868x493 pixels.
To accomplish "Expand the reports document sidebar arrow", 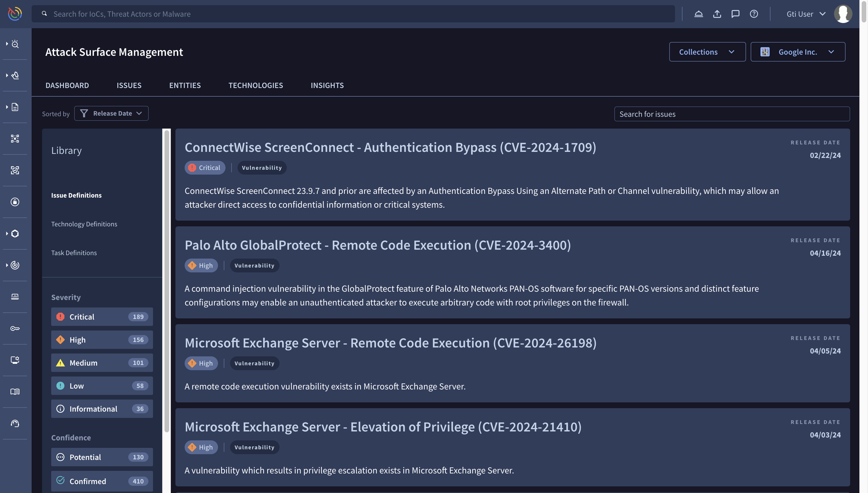I will [7, 107].
